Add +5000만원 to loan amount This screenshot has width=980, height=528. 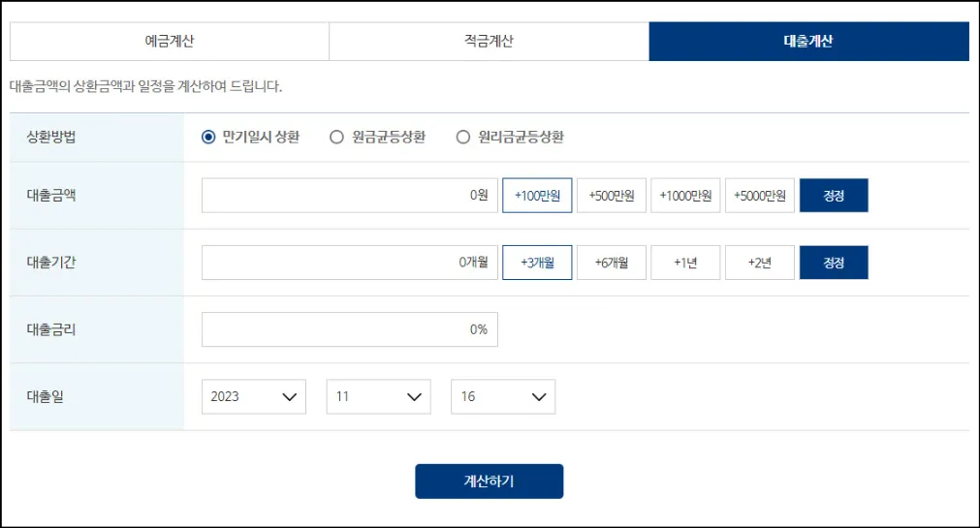point(760,196)
